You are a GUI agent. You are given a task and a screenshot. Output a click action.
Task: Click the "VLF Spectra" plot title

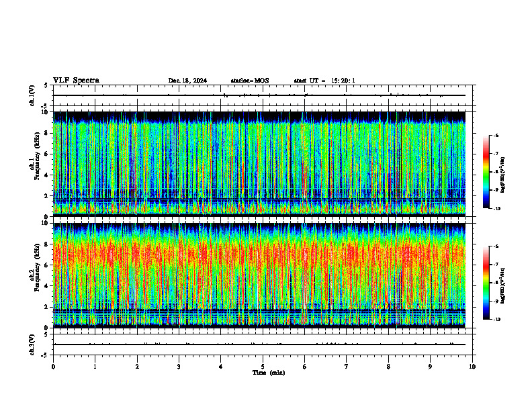point(76,81)
